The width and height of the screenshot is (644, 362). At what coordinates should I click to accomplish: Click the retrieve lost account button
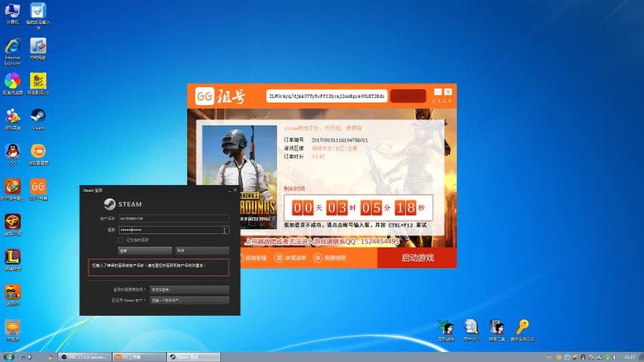189,290
